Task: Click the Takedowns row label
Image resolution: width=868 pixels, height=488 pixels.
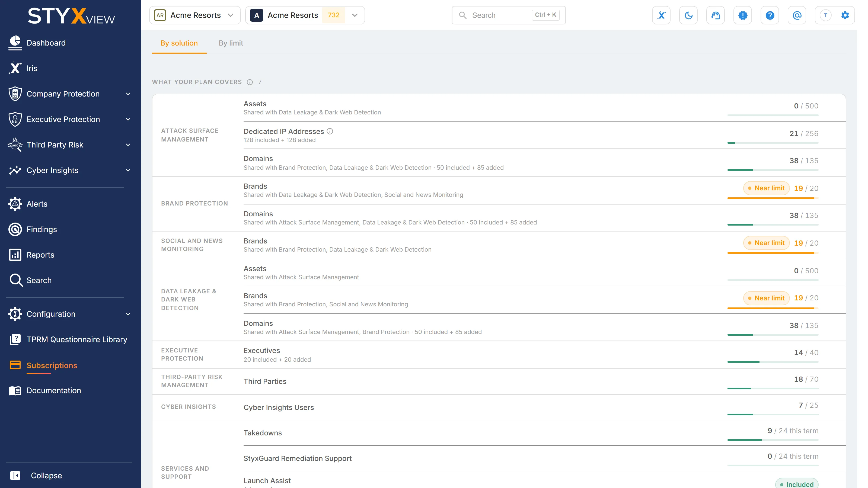Action: 263,433
